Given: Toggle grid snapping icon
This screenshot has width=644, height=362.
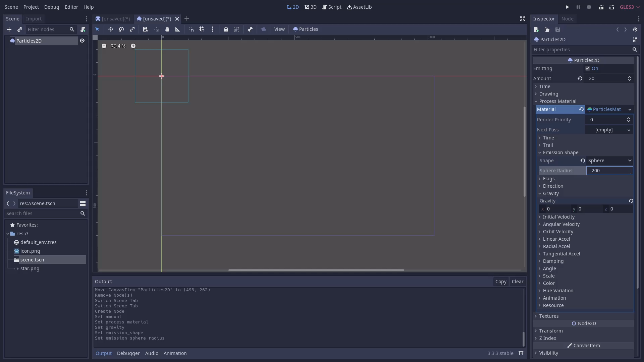Looking at the screenshot, I should 202,29.
